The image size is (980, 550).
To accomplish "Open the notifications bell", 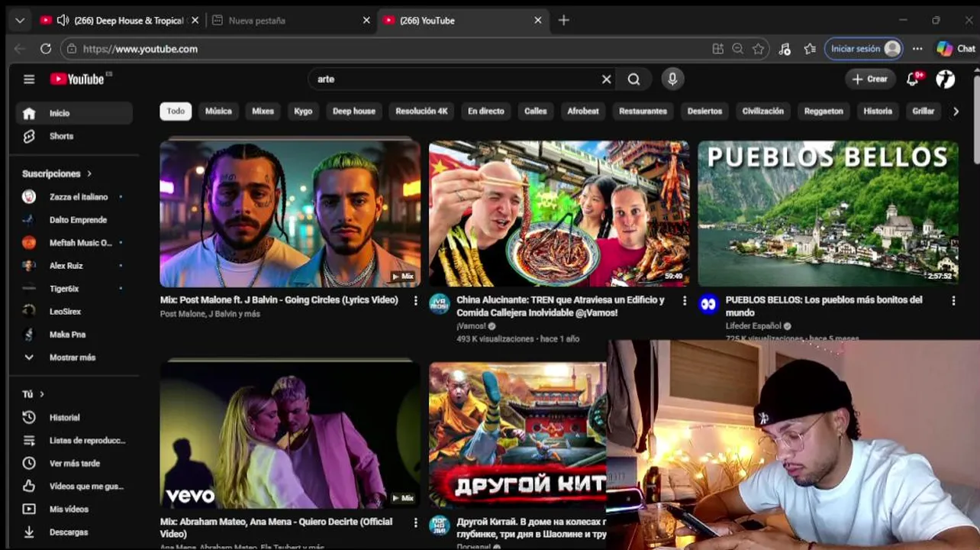I will click(913, 79).
